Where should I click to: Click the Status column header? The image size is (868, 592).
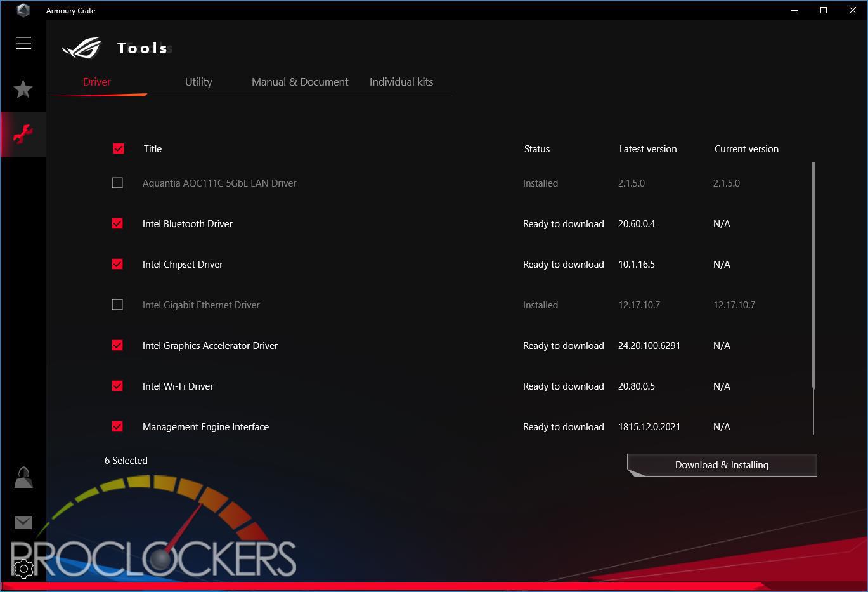(537, 149)
